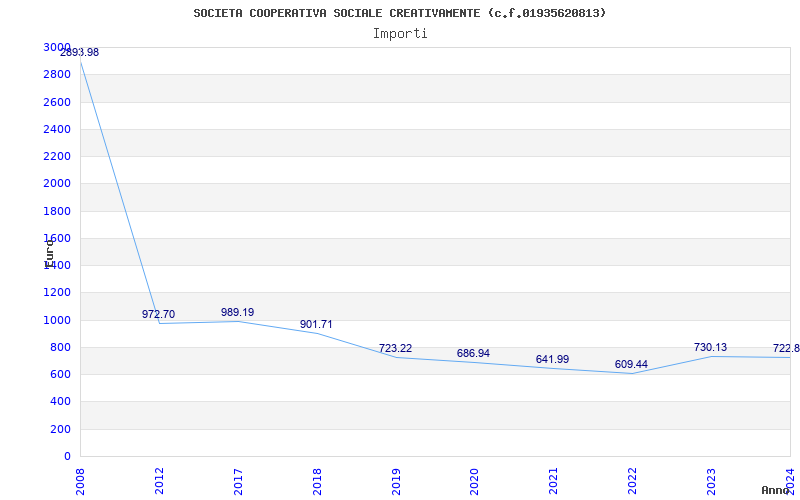Pick the 686.94 data label
The image size is (800, 500).
pos(473,353)
